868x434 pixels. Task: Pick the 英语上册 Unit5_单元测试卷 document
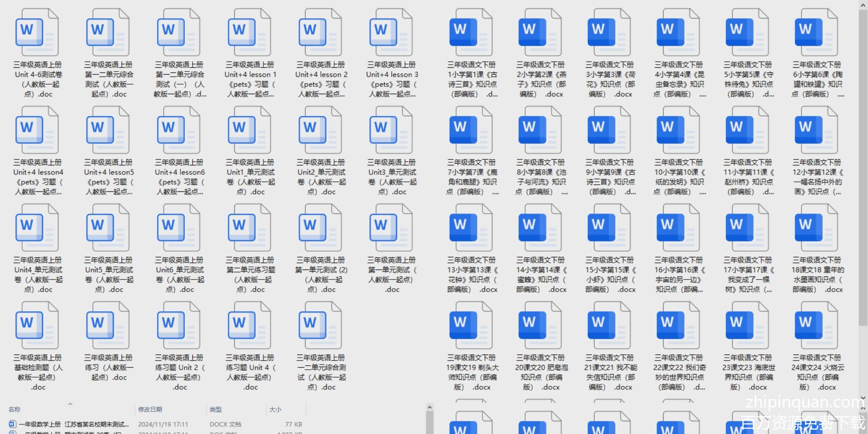pyautogui.click(x=108, y=227)
